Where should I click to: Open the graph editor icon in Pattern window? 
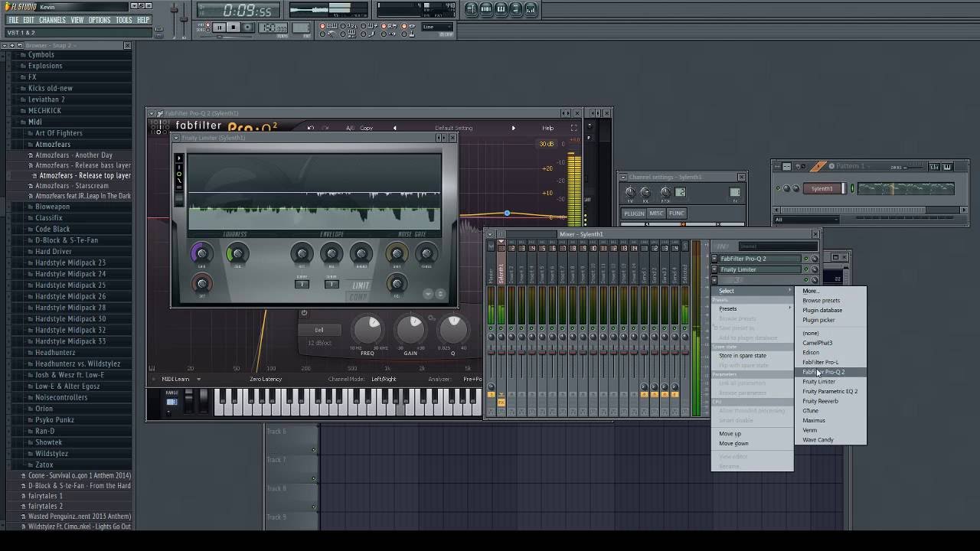point(935,166)
